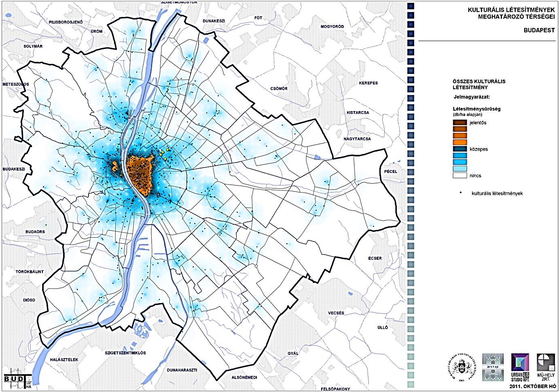Click the TÖRÖKBÁLINT town label
559x392 pixels.
[x=29, y=272]
